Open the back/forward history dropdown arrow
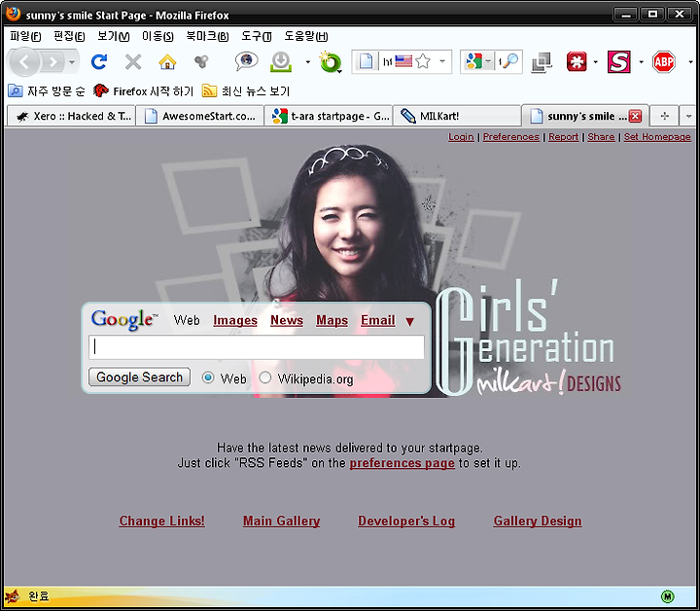This screenshot has height=611, width=700. [71, 62]
